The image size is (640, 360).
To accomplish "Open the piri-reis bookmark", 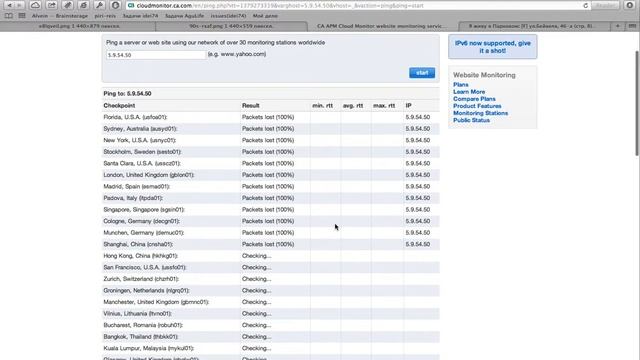I will tap(105, 16).
